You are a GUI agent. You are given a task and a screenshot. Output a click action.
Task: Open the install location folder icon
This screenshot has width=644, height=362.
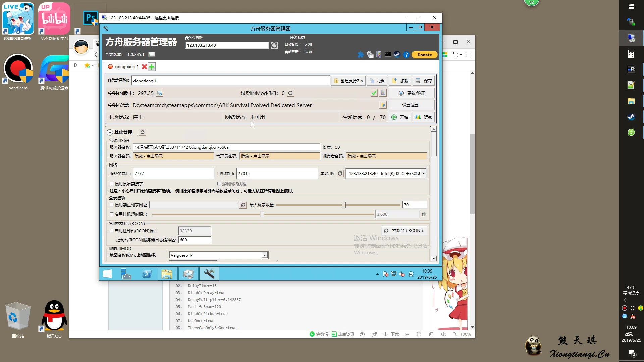pos(383,105)
